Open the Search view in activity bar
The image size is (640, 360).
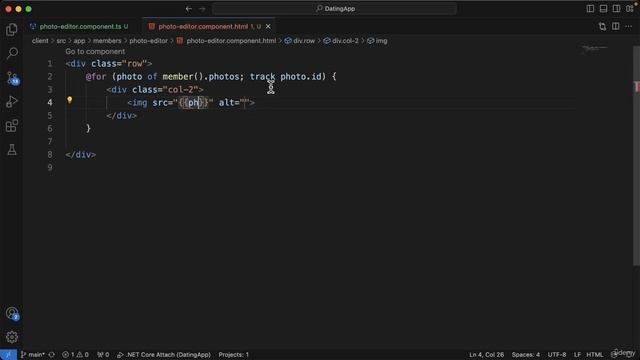pos(12,53)
